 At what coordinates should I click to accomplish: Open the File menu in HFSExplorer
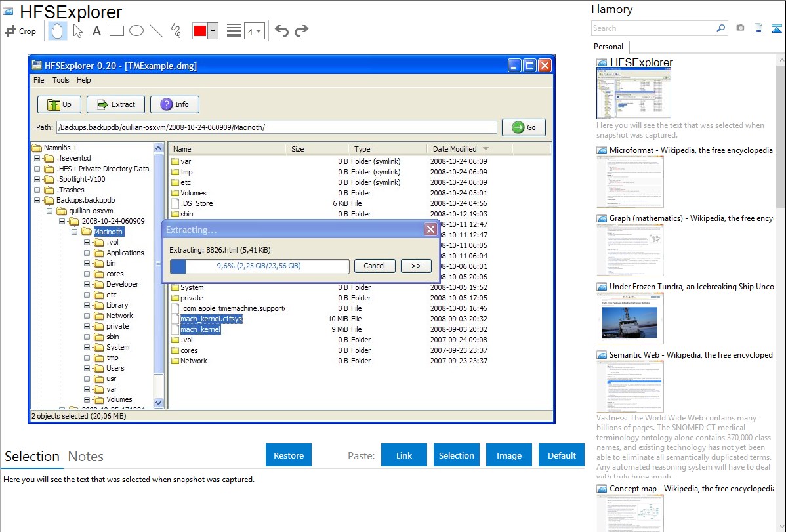click(x=39, y=80)
